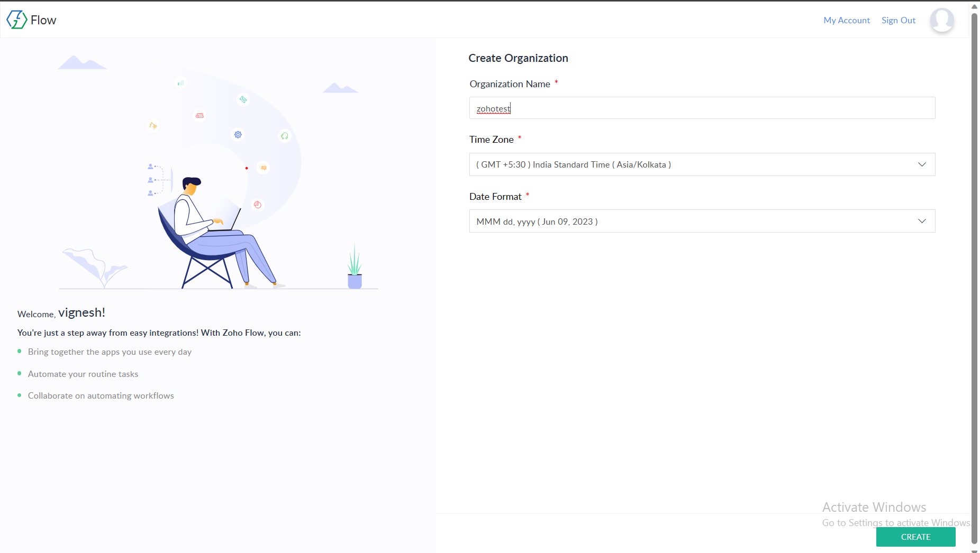The height and width of the screenshot is (553, 980).
Task: Click the Welcome, vignesh! text
Action: [61, 313]
